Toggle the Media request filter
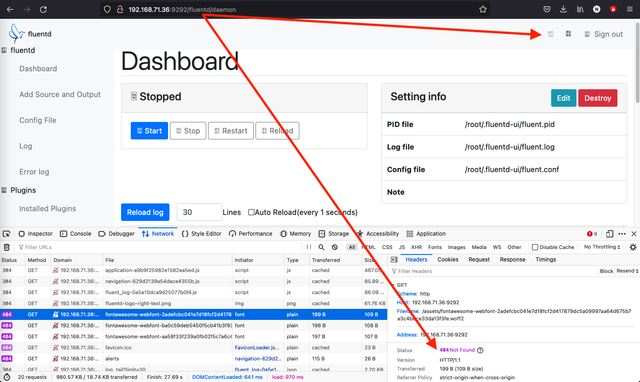The image size is (640, 382). (479, 247)
